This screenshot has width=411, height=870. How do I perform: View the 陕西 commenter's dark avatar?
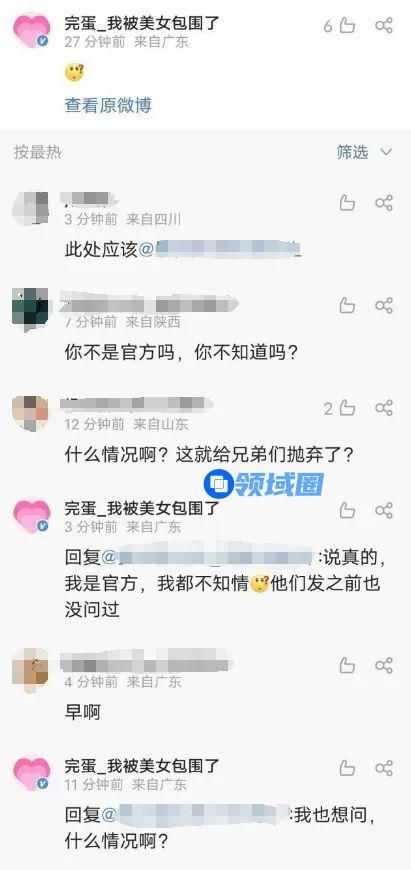(x=30, y=310)
